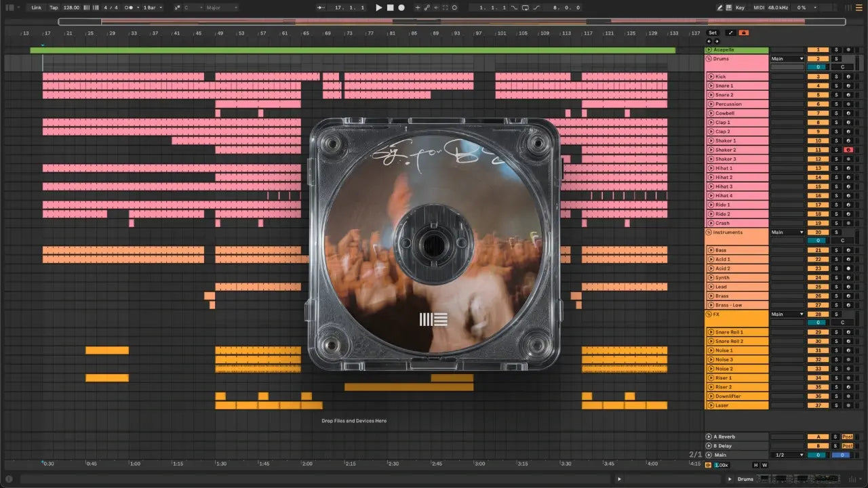868x488 pixels.
Task: Toggle the Key map mode switch
Action: [740, 7]
